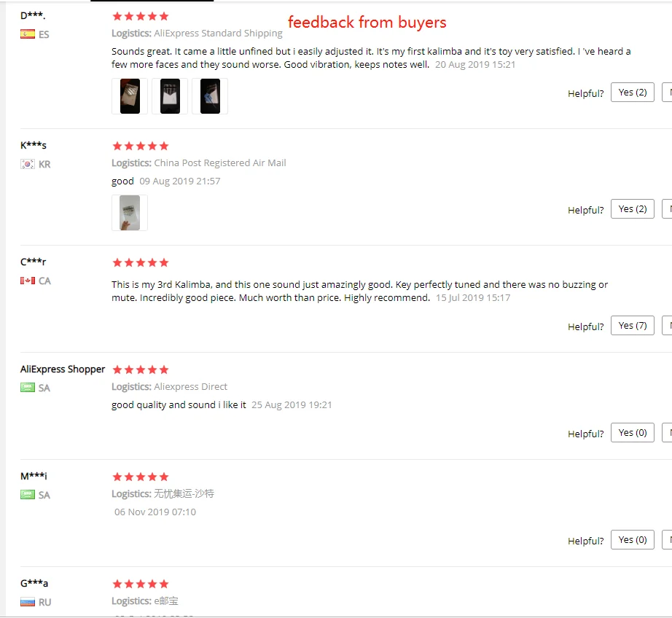The height and width of the screenshot is (618, 672).
Task: Click the Russia flag icon beside RU
Action: [x=28, y=602]
